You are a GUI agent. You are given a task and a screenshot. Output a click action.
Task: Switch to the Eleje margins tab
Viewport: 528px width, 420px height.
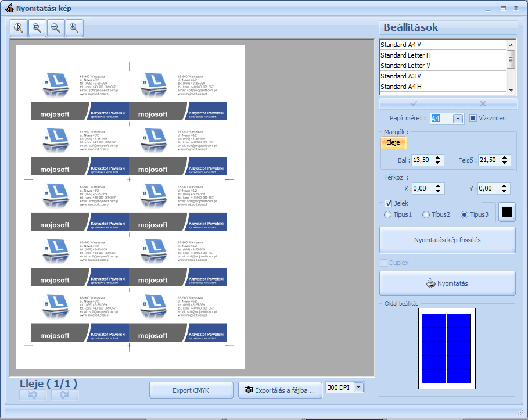pos(393,142)
